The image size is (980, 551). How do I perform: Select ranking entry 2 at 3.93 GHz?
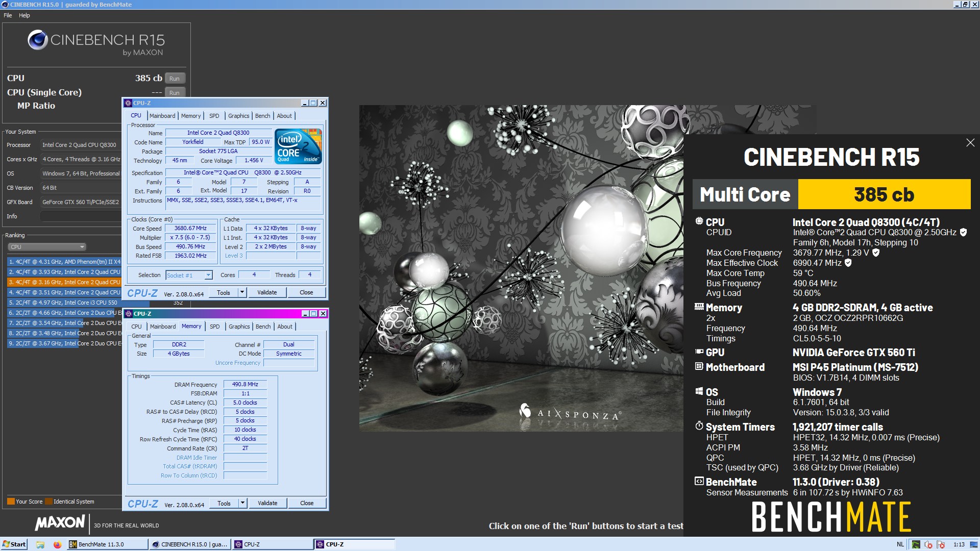coord(64,272)
